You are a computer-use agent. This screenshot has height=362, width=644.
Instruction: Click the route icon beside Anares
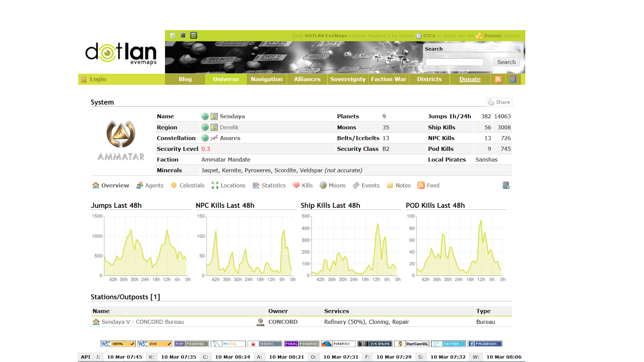[214, 138]
